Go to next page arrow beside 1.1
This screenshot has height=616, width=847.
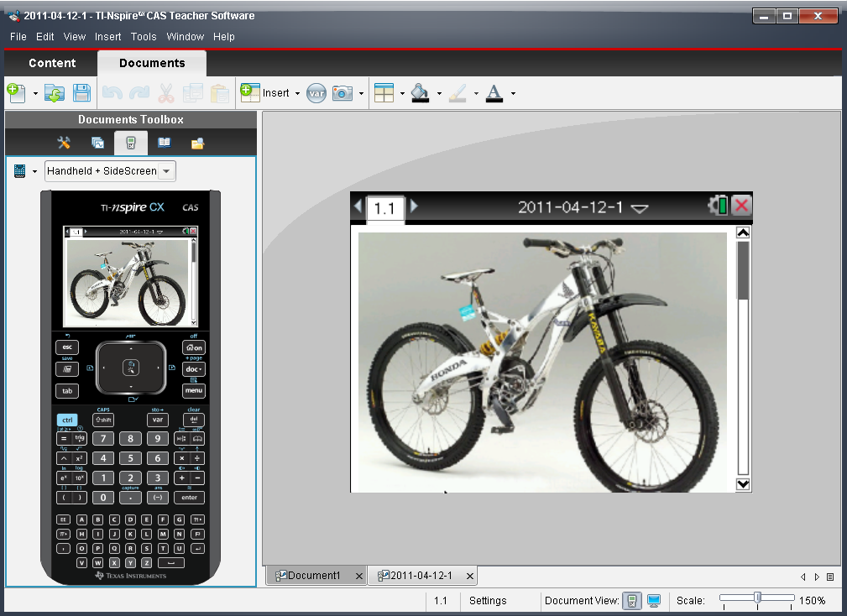click(414, 206)
